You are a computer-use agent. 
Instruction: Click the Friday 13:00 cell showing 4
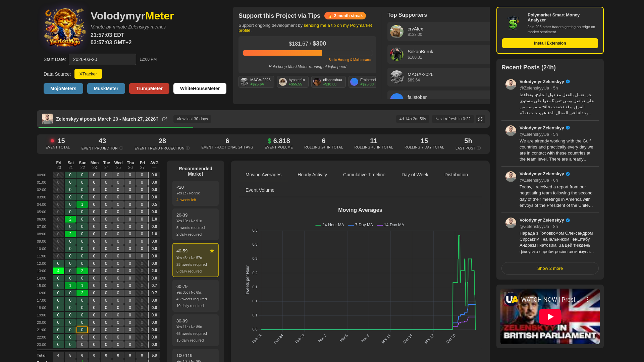click(x=58, y=271)
